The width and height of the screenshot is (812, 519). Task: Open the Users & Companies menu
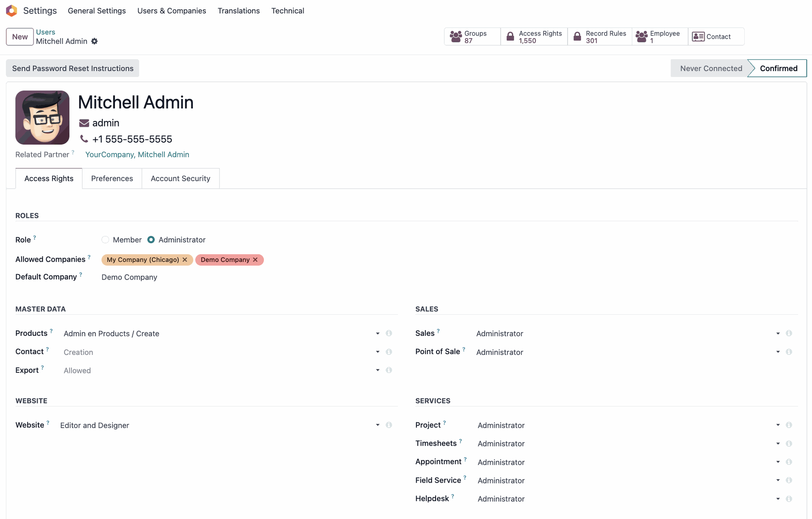(171, 11)
